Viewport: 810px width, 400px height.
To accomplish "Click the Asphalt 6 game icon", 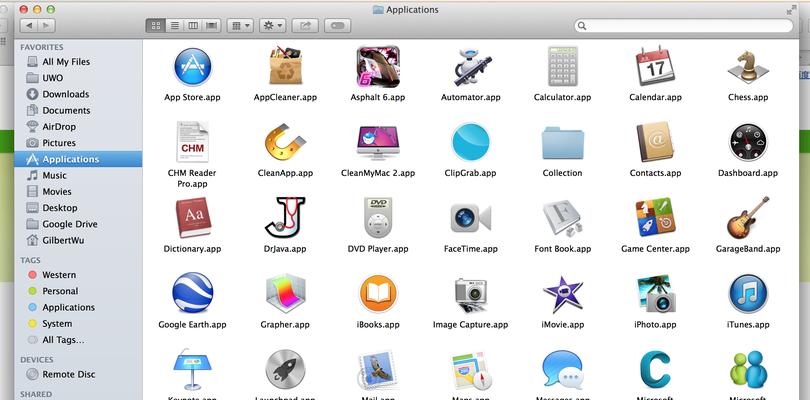I will [x=378, y=67].
